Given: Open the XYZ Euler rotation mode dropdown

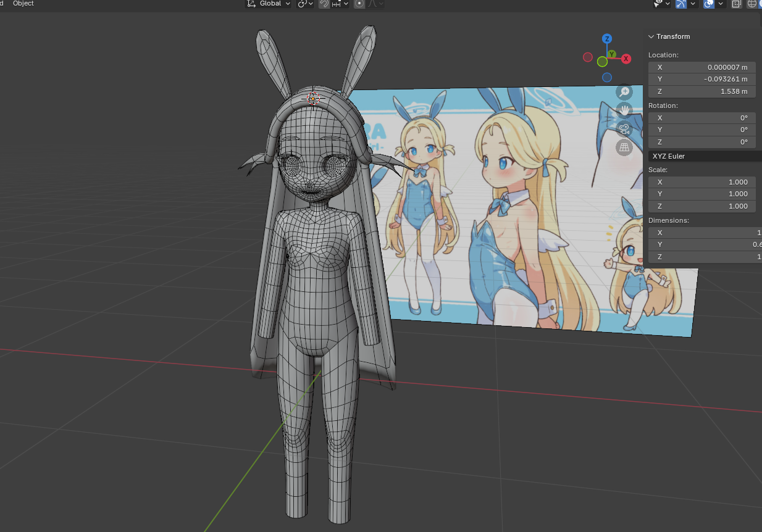Looking at the screenshot, I should coord(705,156).
